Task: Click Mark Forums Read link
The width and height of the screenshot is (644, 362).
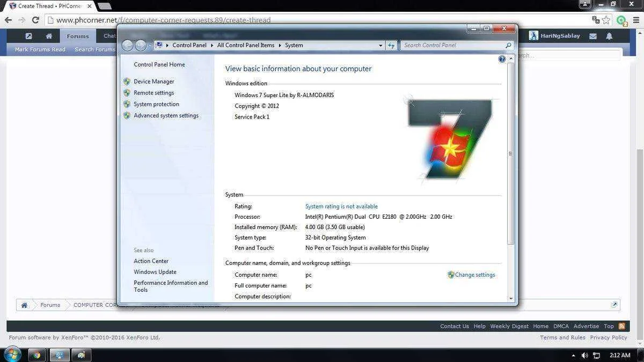Action: coord(40,49)
